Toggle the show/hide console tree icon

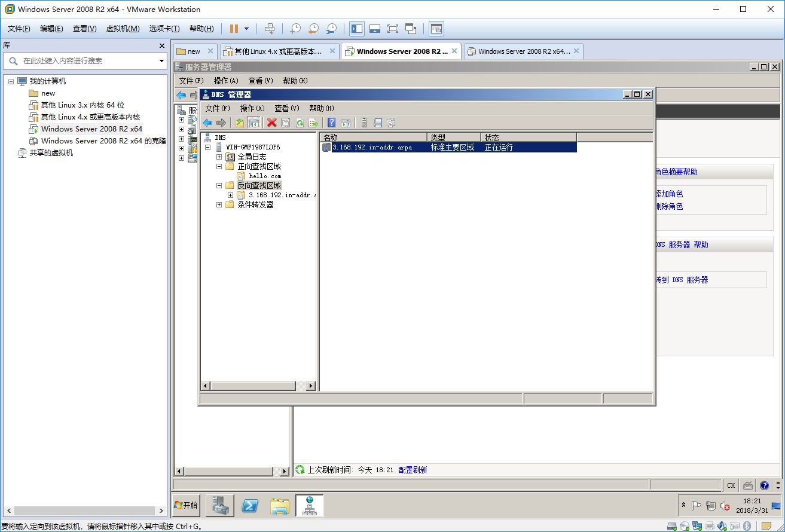[x=253, y=123]
